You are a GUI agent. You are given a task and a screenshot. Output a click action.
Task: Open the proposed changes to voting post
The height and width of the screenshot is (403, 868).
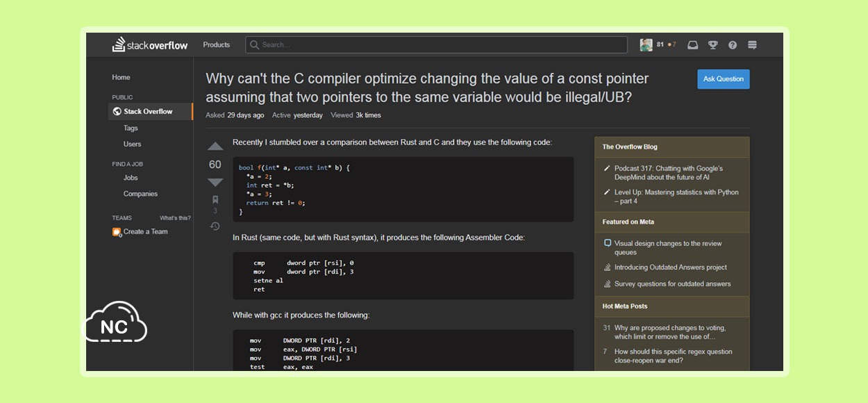pyautogui.click(x=670, y=332)
